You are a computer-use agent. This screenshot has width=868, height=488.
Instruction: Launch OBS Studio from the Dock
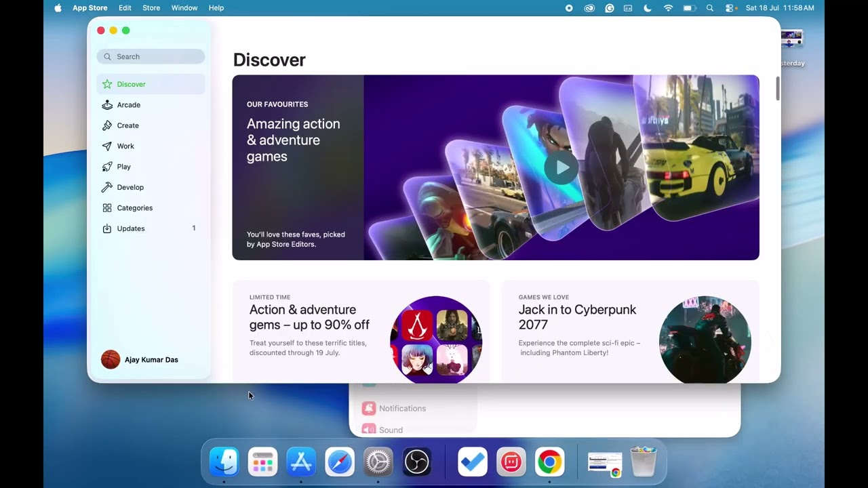pyautogui.click(x=417, y=462)
